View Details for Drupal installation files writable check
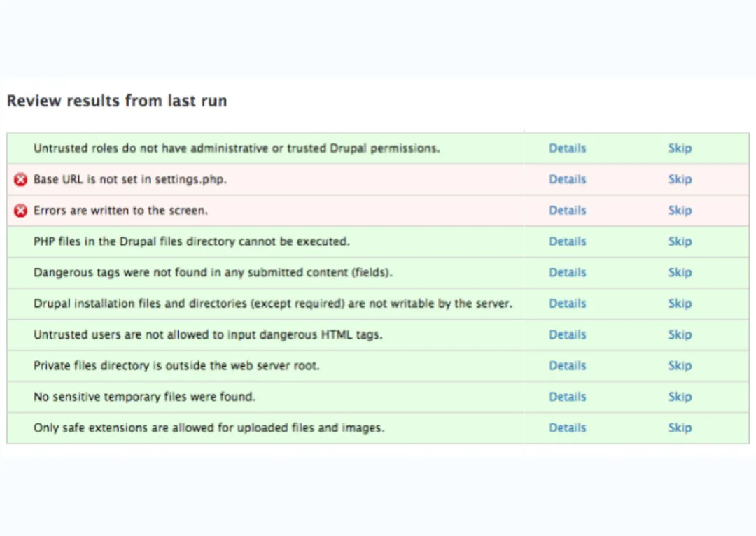This screenshot has height=536, width=756. pos(567,304)
